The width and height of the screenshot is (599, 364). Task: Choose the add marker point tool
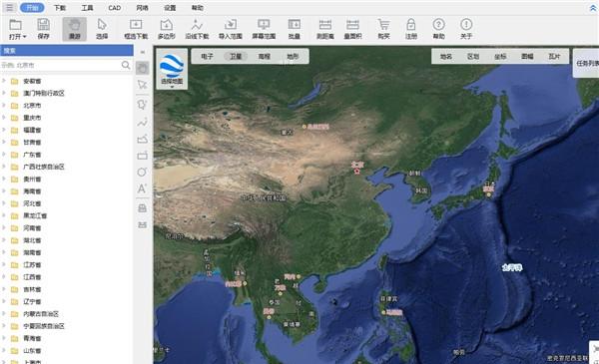(142, 104)
